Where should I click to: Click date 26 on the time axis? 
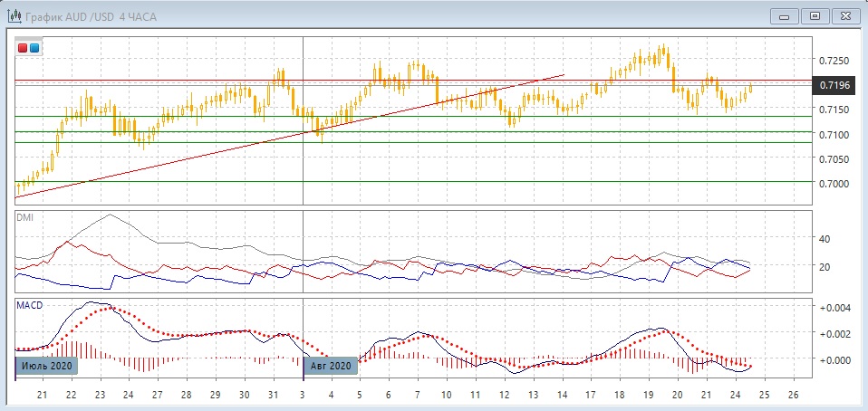794,396
